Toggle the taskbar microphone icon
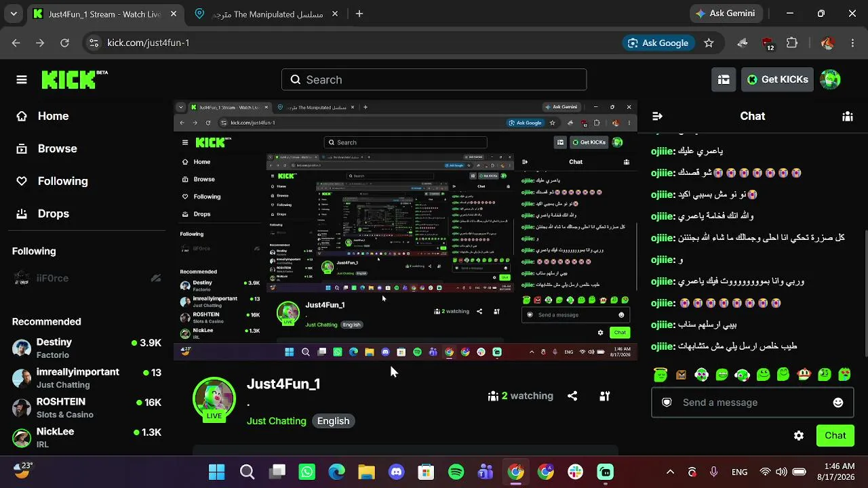The image size is (868, 488). [713, 472]
